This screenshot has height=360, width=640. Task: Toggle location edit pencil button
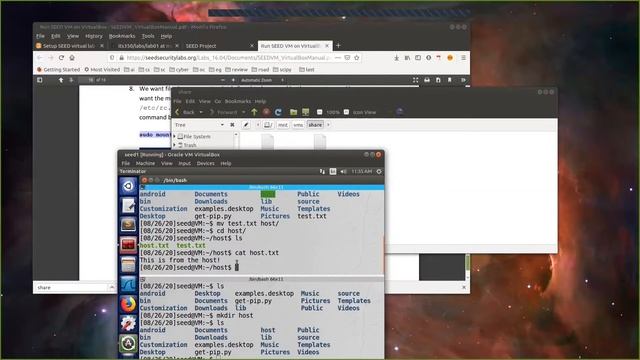point(246,125)
